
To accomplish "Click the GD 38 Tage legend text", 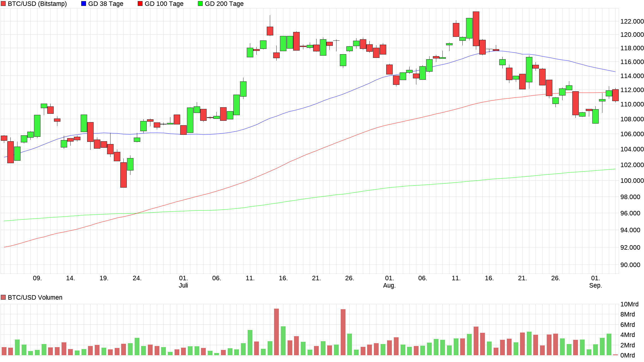I will click(106, 4).
